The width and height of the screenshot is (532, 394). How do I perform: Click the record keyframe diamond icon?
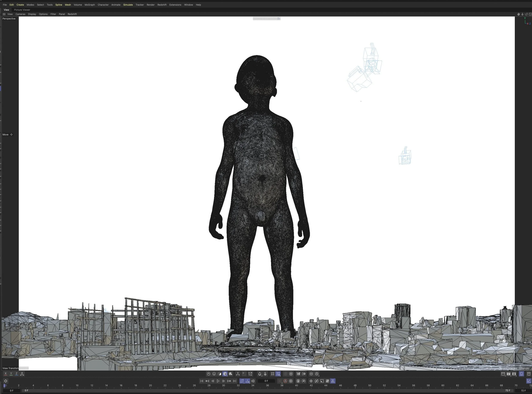coord(6,381)
